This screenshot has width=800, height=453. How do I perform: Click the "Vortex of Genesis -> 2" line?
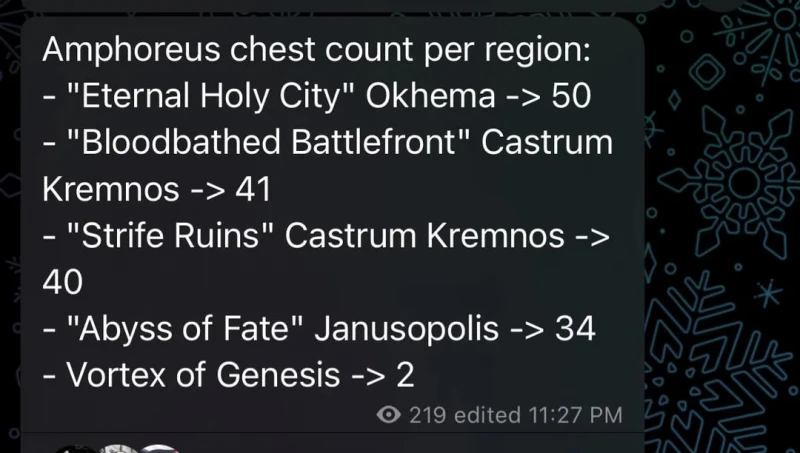point(228,375)
